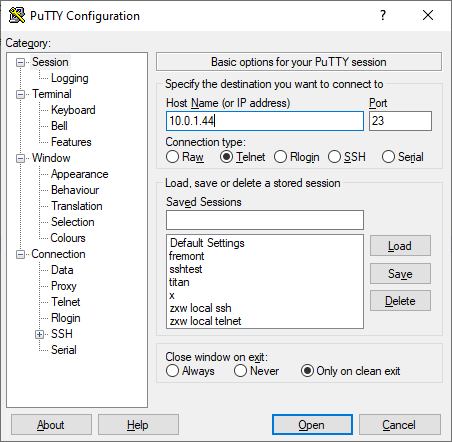Click the question mark help icon
The image size is (452, 442).
(383, 15)
